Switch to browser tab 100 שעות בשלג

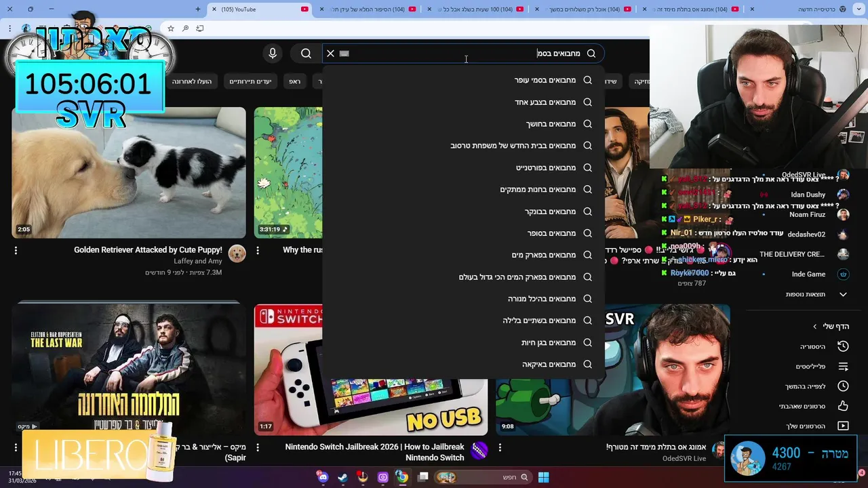[475, 9]
